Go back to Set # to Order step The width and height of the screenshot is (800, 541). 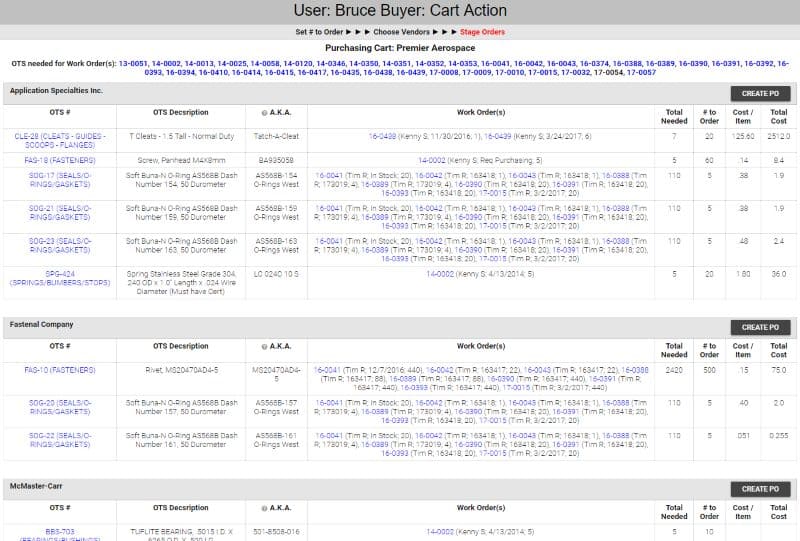pyautogui.click(x=319, y=32)
